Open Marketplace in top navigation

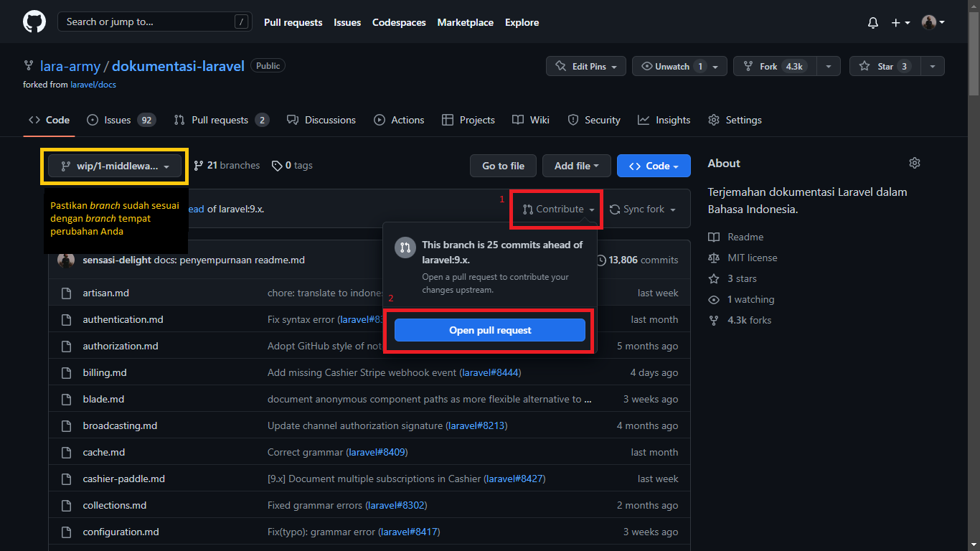[466, 23]
